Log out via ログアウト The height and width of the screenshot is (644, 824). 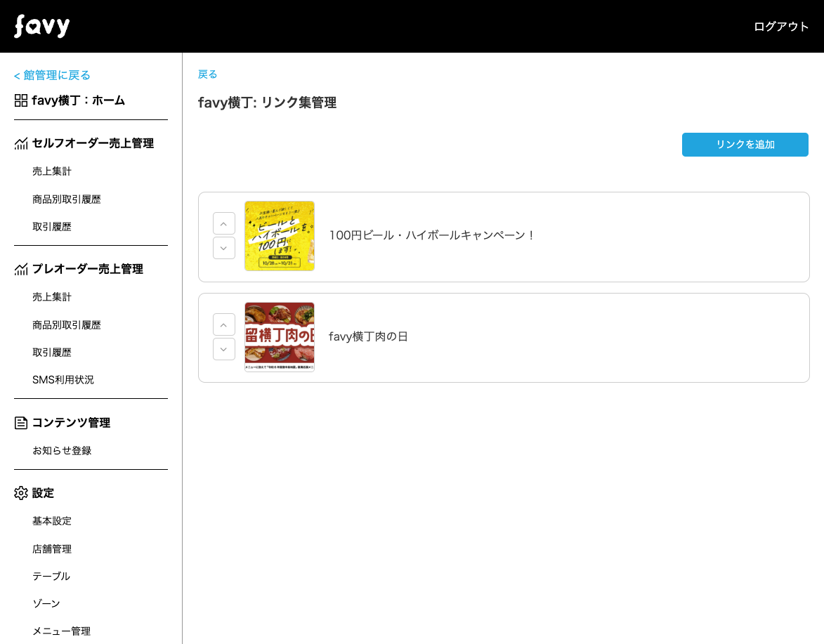(x=781, y=26)
